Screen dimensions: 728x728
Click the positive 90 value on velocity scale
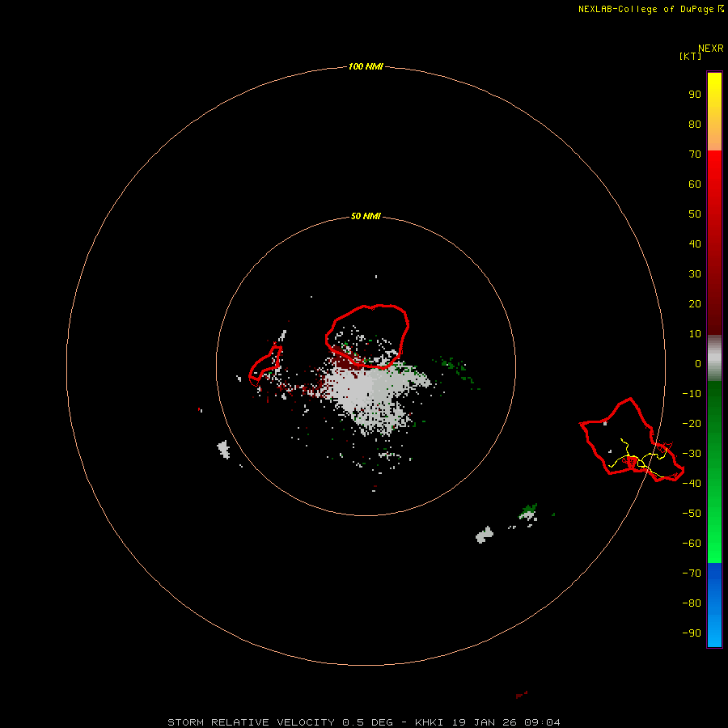click(x=695, y=95)
